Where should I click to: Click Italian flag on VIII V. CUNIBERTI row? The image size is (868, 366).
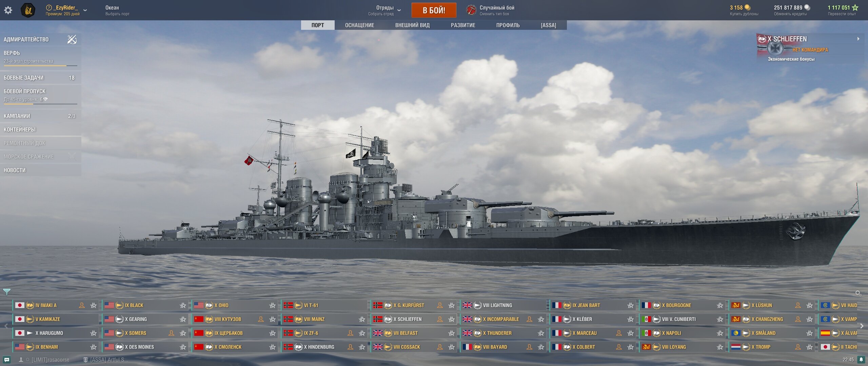646,319
